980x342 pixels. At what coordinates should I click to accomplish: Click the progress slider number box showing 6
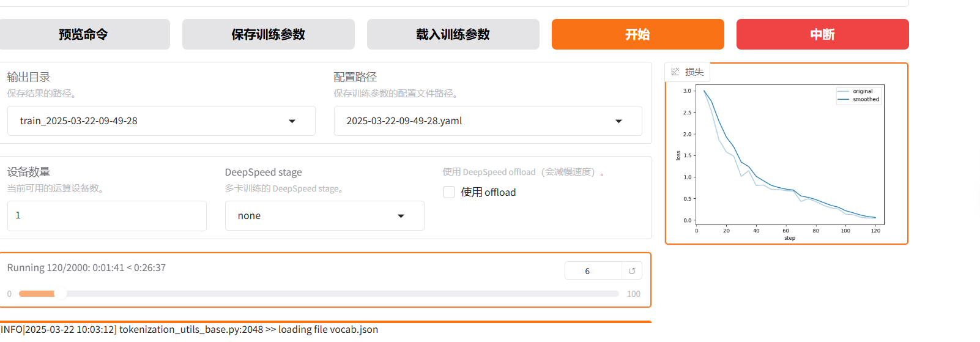click(592, 271)
